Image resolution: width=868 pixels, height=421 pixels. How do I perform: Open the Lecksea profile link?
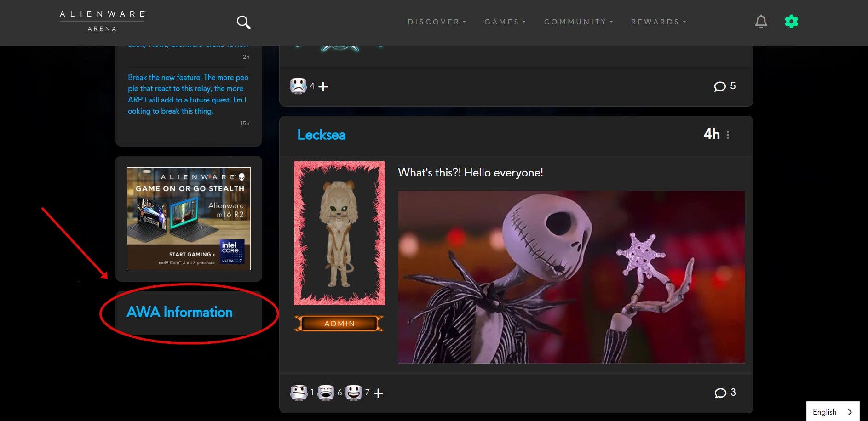click(321, 135)
